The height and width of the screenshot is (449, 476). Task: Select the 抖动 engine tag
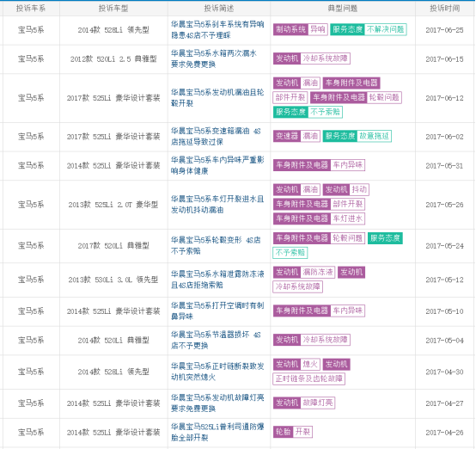[359, 189]
